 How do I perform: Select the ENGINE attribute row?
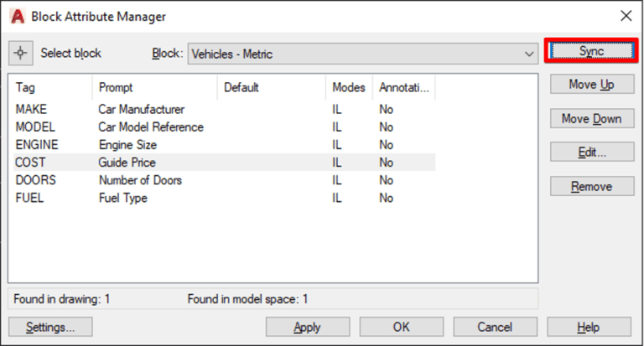pyautogui.click(x=224, y=144)
